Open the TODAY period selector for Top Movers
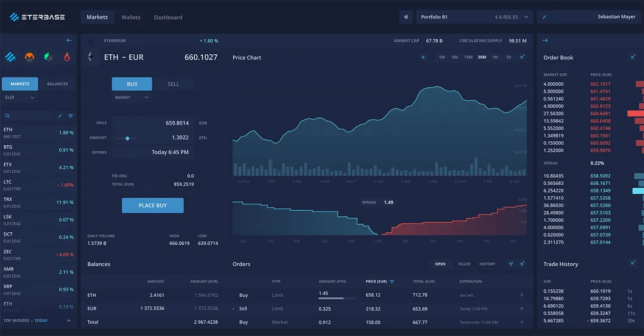644x336 pixels. pos(41,321)
